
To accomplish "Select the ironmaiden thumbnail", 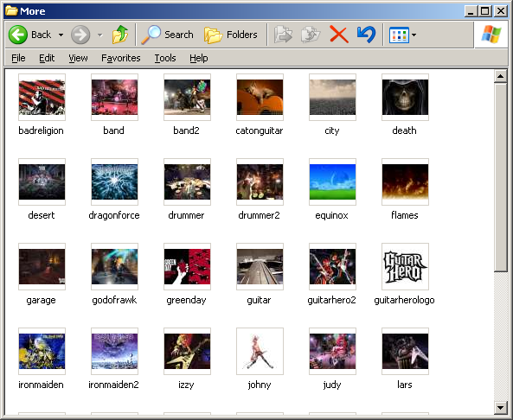I will click(42, 351).
